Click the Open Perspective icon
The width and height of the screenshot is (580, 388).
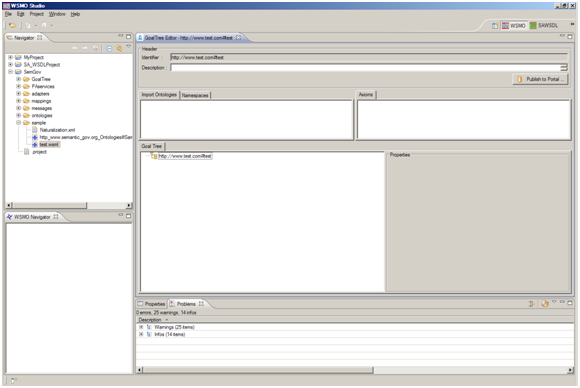pos(495,26)
